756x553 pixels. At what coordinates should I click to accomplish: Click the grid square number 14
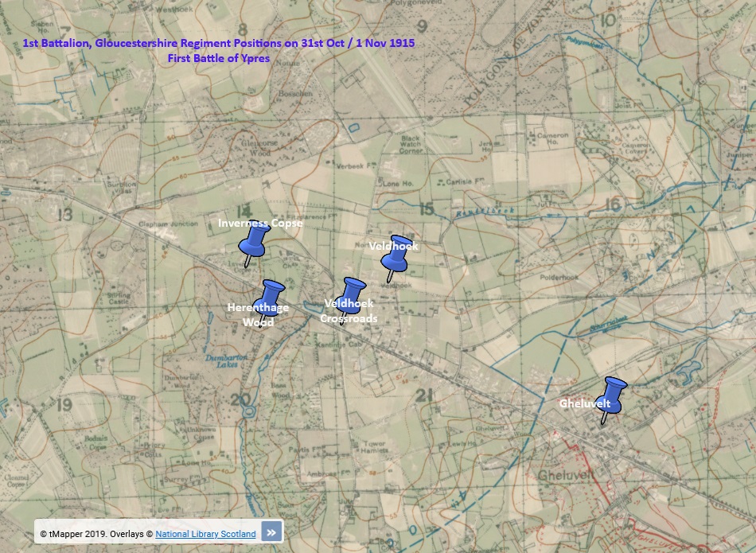click(244, 211)
